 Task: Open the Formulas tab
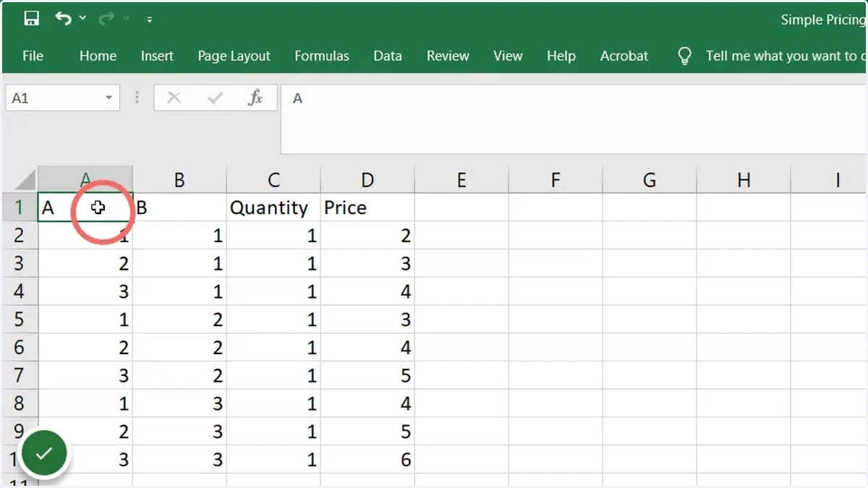pyautogui.click(x=322, y=56)
